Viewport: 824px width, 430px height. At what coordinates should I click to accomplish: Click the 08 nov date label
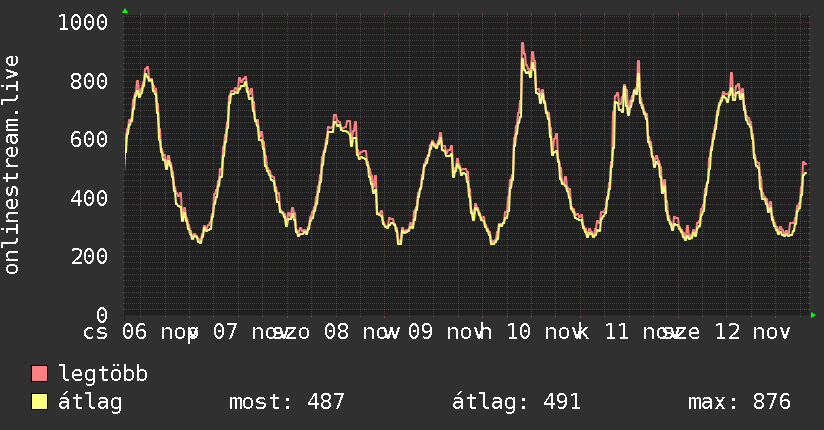point(360,332)
